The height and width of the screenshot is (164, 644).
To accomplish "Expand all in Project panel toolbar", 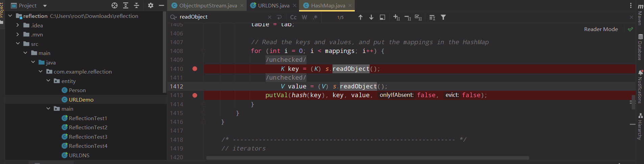I will coord(126,5).
